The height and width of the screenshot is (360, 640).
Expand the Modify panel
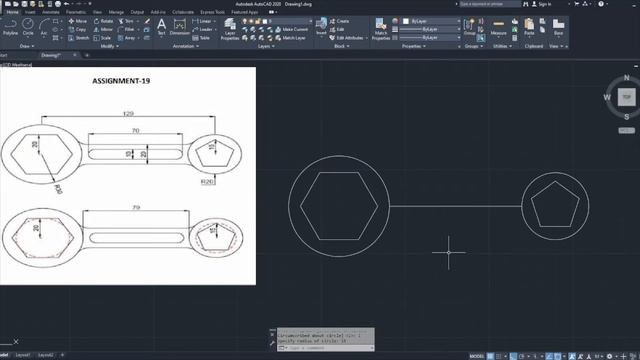[x=110, y=46]
